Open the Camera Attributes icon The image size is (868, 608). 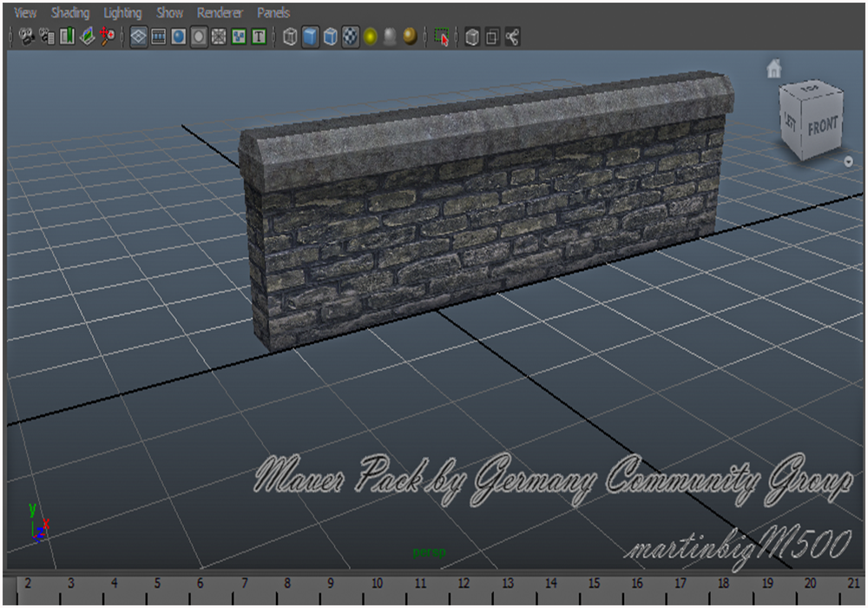point(47,36)
